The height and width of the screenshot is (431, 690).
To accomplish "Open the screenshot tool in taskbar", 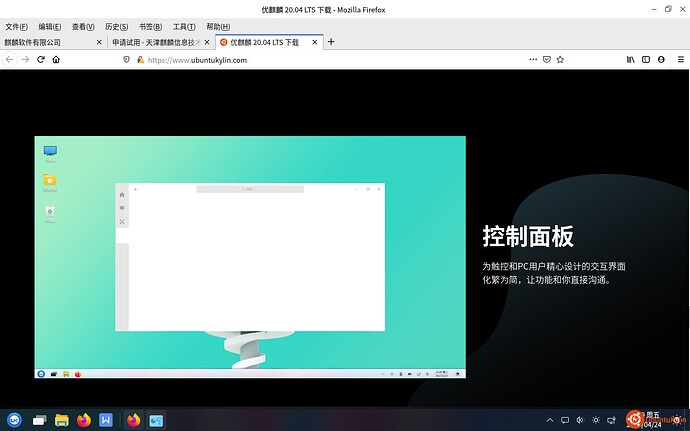I will tap(156, 420).
